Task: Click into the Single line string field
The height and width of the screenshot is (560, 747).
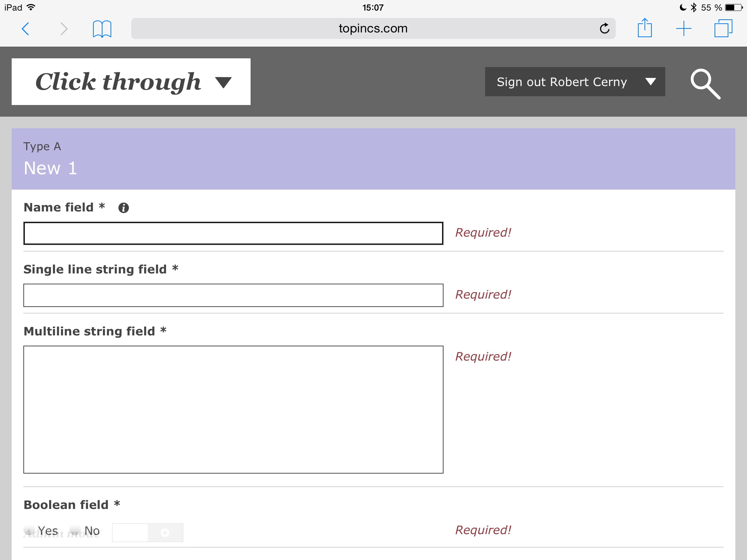Action: [x=233, y=295]
